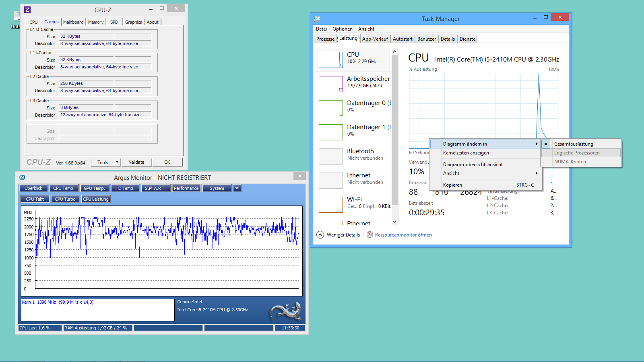Open Ressourcenmonitor öffnen link
Viewport: 644px width, 362px height.
(403, 235)
